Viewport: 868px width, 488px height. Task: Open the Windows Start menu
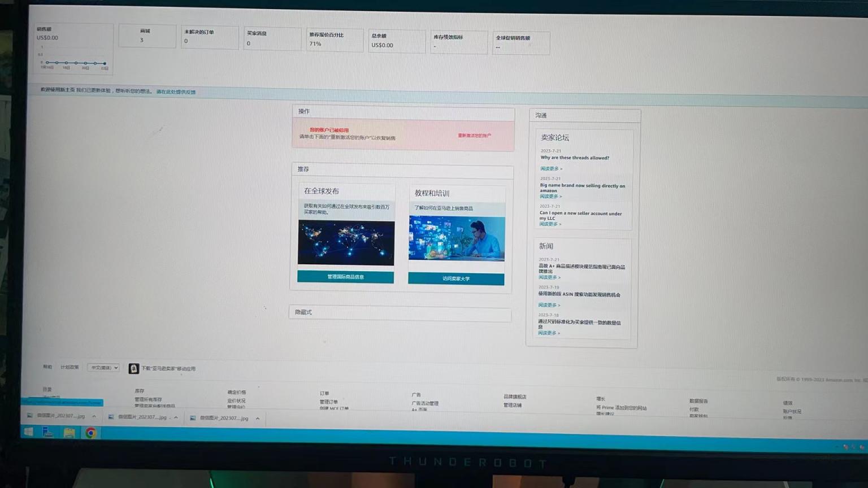click(x=28, y=432)
